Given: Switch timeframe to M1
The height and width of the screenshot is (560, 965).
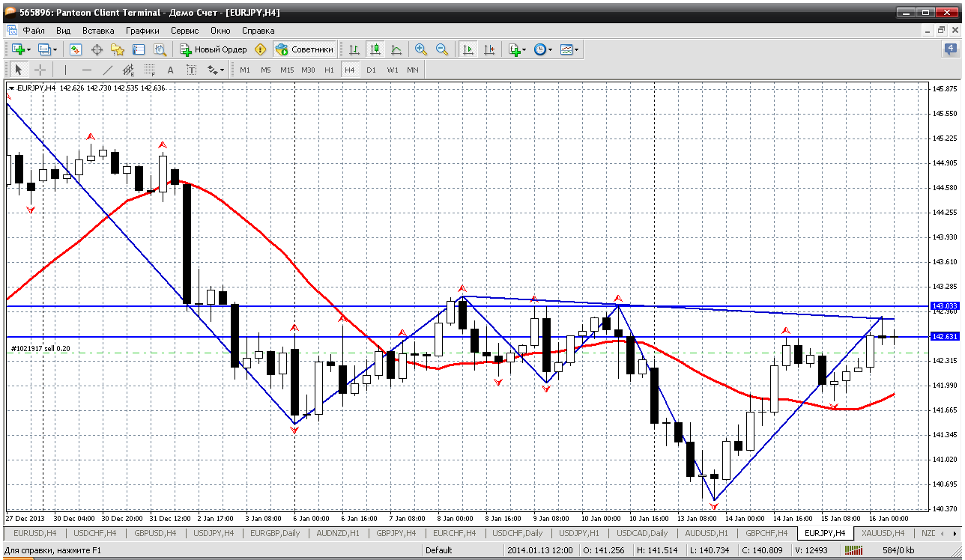Looking at the screenshot, I should [x=245, y=70].
